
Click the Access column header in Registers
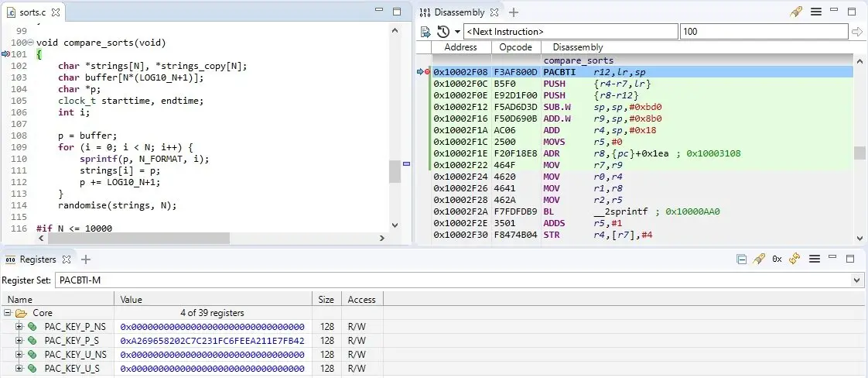[362, 299]
